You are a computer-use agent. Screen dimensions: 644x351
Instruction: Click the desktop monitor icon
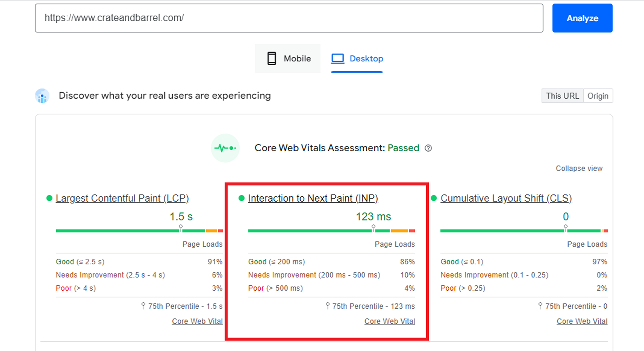(x=337, y=58)
